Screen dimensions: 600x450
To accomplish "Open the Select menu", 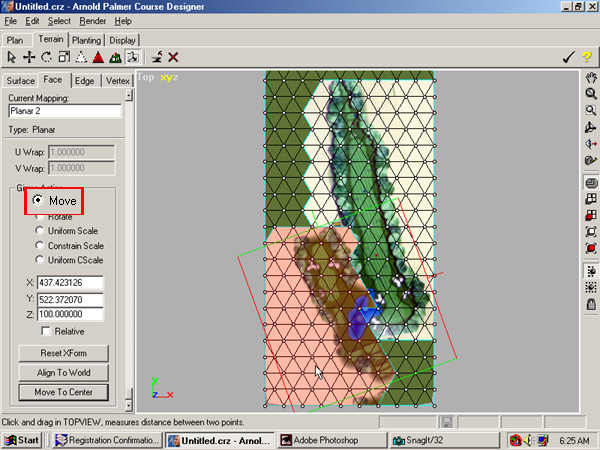I will pos(59,21).
